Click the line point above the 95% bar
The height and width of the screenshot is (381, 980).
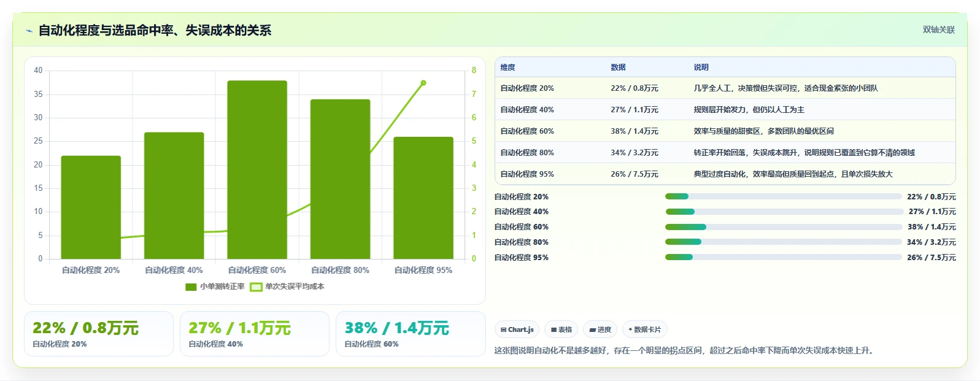pyautogui.click(x=423, y=83)
